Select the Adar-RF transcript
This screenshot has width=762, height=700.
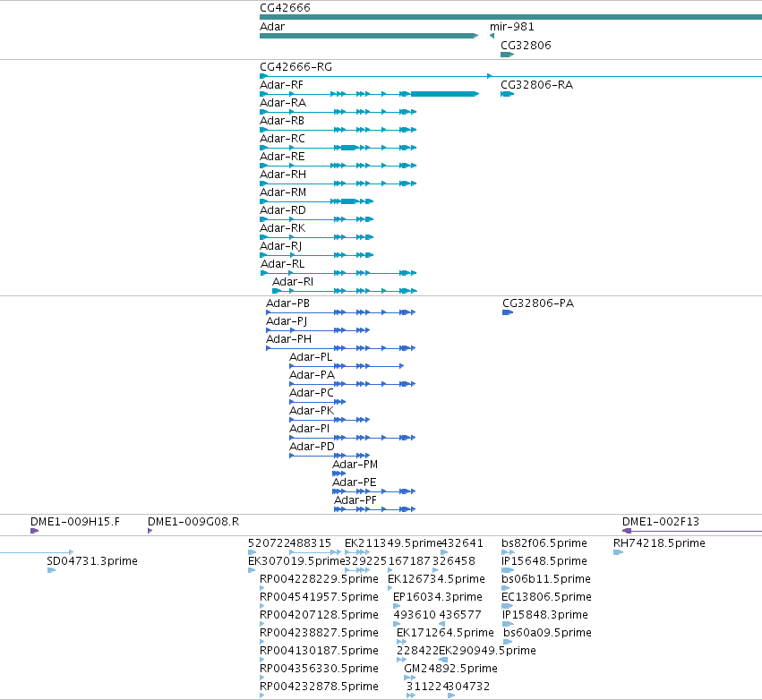pos(369,94)
